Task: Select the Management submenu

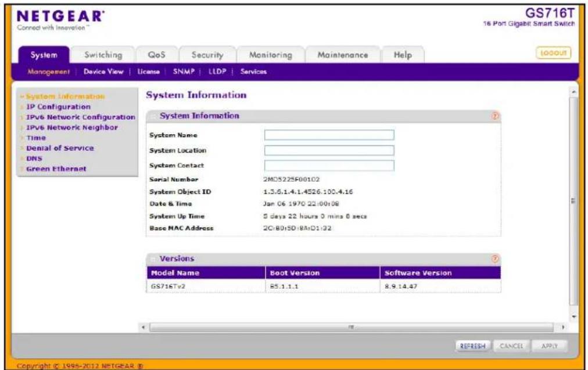Action: click(x=48, y=71)
